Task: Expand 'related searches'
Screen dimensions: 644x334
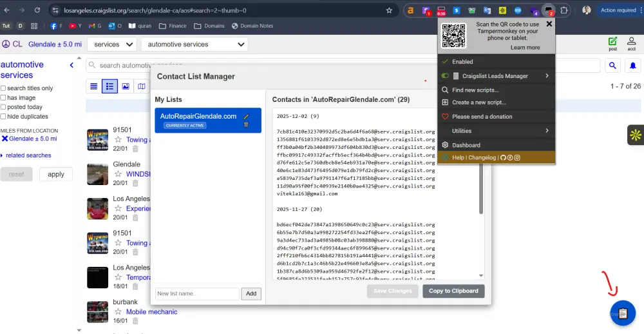Action: point(26,155)
